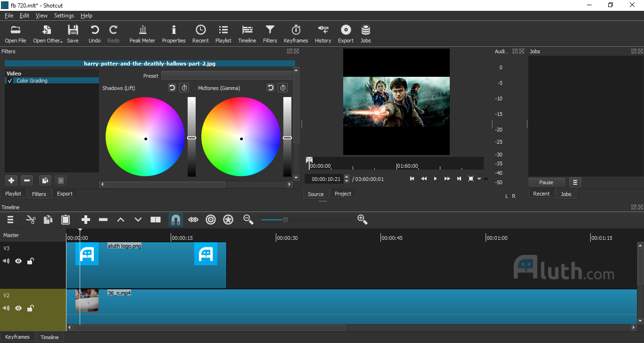Lift the clip using the up-chevron icon
Image resolution: width=644 pixels, height=343 pixels.
coord(121,220)
